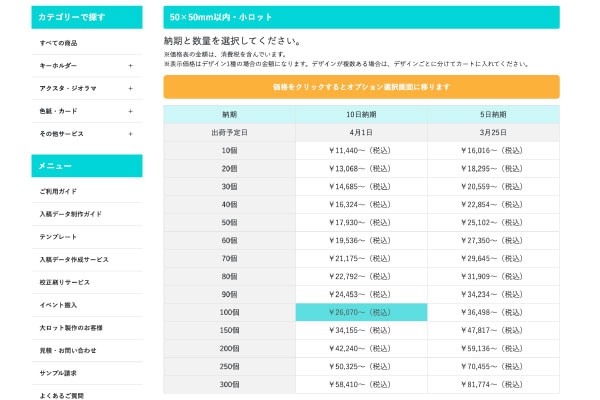Image resolution: width=600 pixels, height=400 pixels.
Task: Expand the その他サービス category plus icon
Action: (x=130, y=134)
